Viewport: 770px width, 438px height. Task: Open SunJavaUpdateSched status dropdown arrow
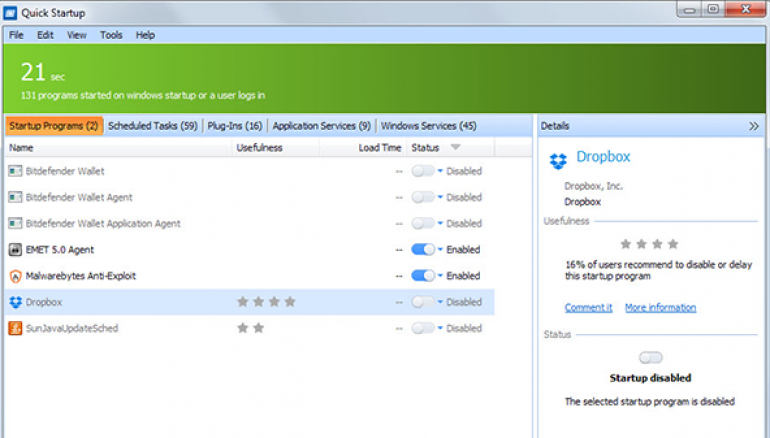click(440, 328)
